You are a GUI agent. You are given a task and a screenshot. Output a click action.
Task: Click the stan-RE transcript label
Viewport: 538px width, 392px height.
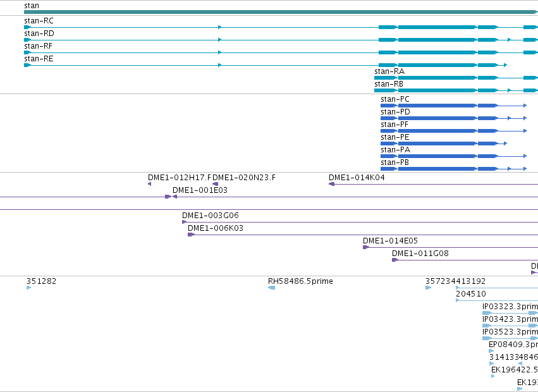[39, 59]
